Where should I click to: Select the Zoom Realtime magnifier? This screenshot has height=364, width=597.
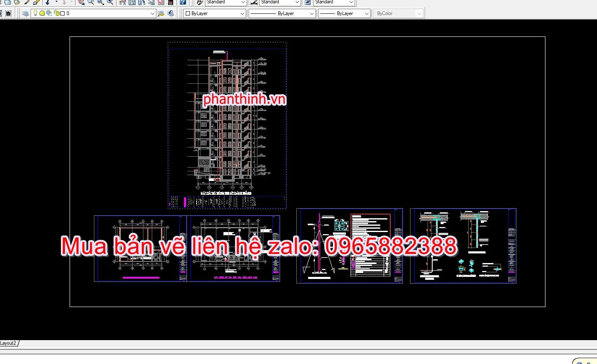[x=91, y=2]
